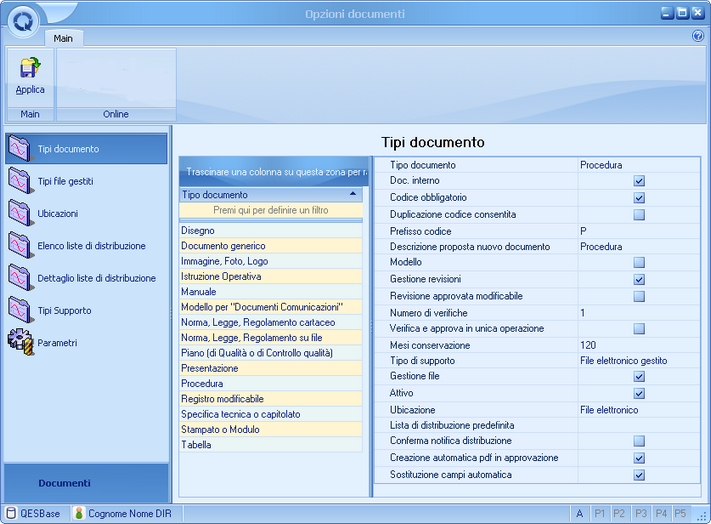The width and height of the screenshot is (711, 524).
Task: Select Modello per "Documenti Comunicazioni" row
Action: tap(271, 307)
